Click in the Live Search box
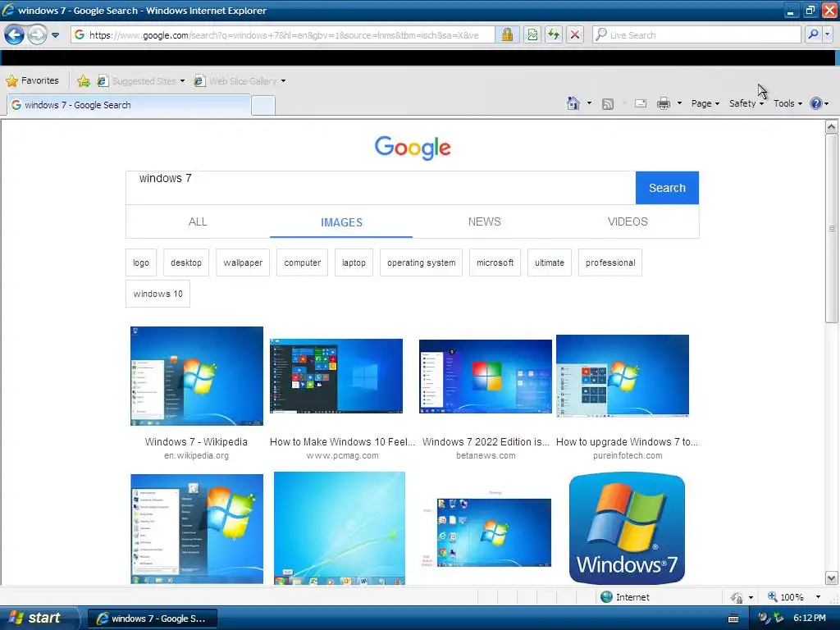Image resolution: width=840 pixels, height=630 pixels. pos(696,34)
